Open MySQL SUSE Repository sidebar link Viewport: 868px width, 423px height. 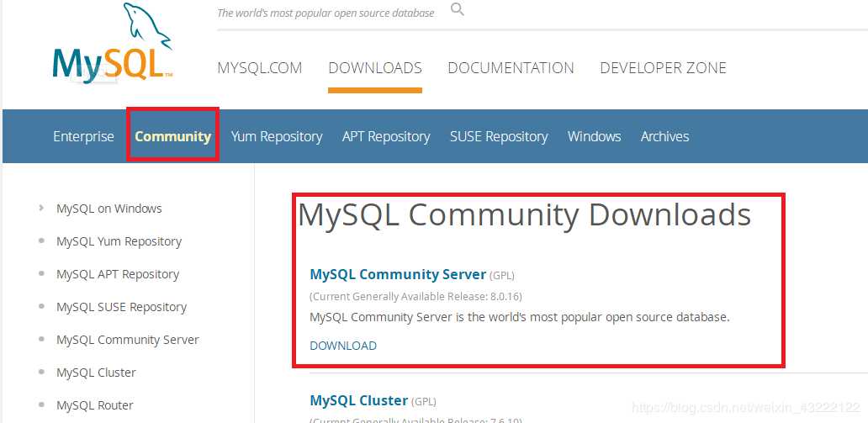click(121, 307)
